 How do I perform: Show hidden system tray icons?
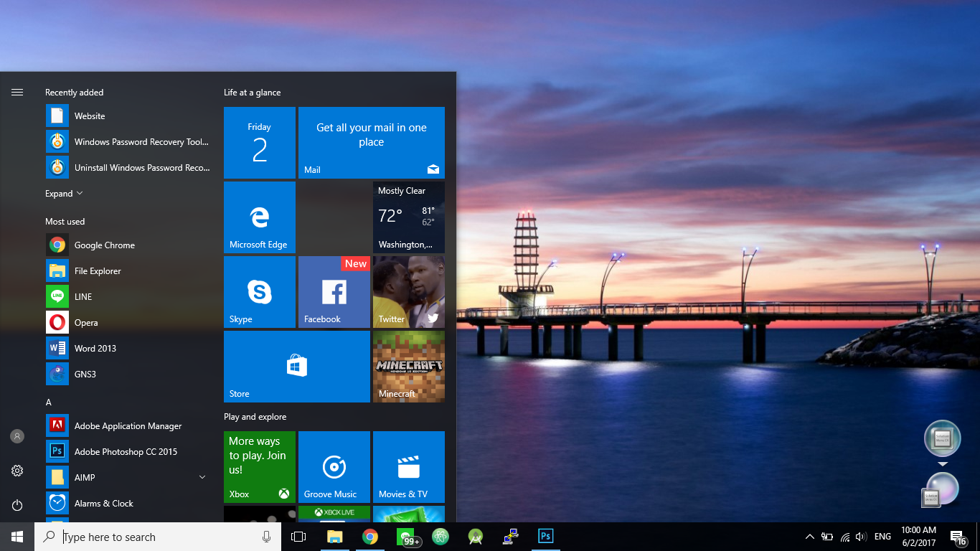pyautogui.click(x=810, y=537)
